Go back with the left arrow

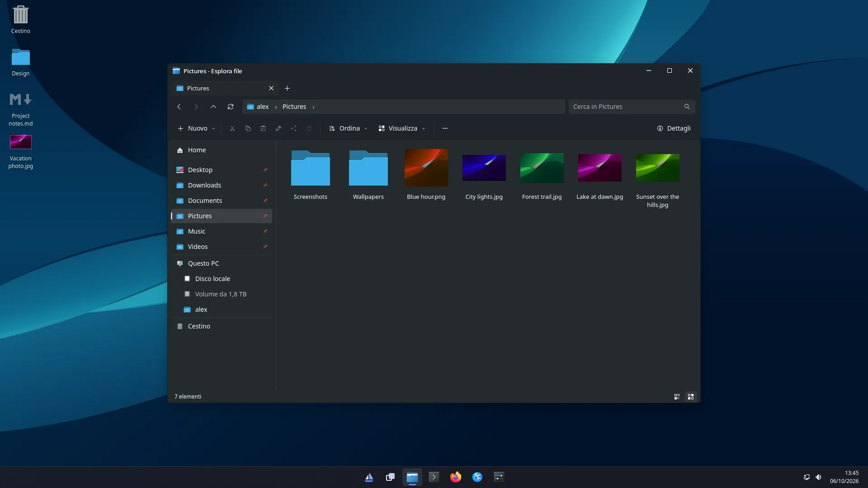pos(179,107)
